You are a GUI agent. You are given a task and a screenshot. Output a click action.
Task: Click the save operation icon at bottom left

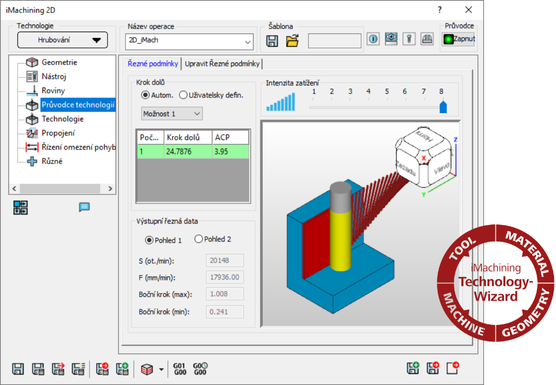click(18, 369)
